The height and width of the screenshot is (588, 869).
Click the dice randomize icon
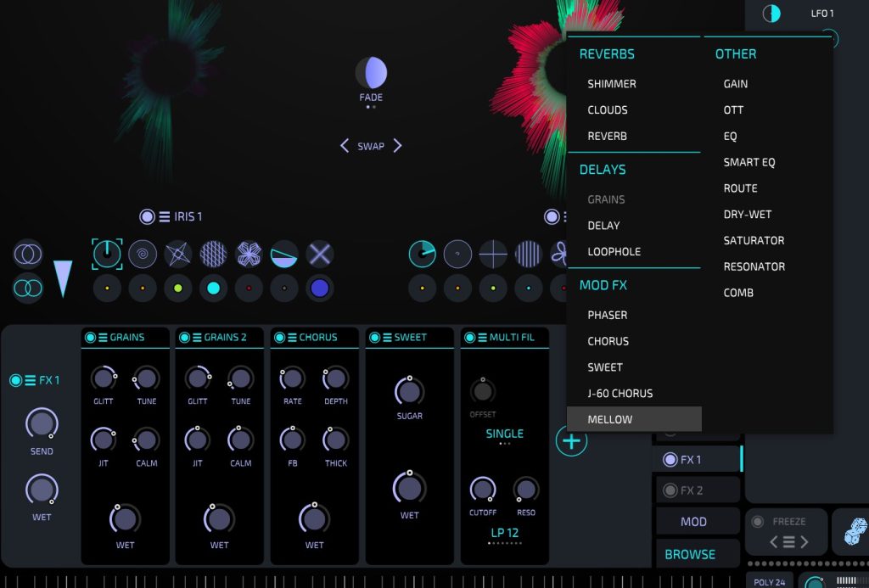pyautogui.click(x=851, y=532)
